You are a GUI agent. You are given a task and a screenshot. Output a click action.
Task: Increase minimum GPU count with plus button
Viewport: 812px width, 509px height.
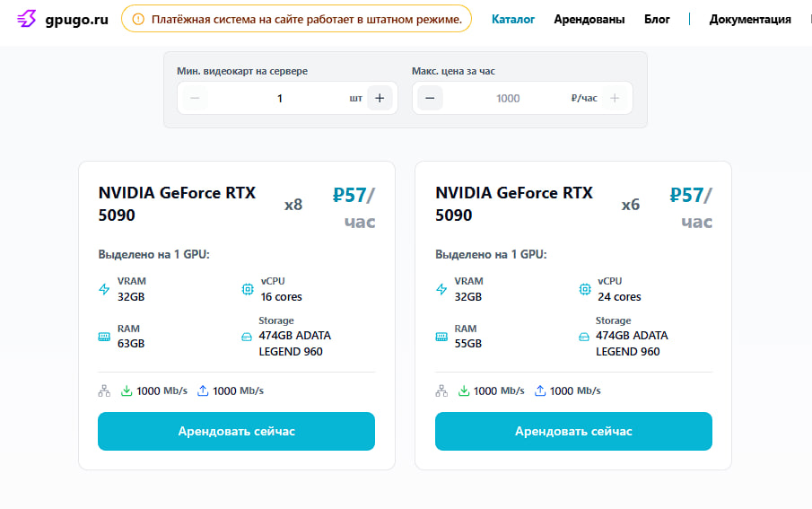380,98
